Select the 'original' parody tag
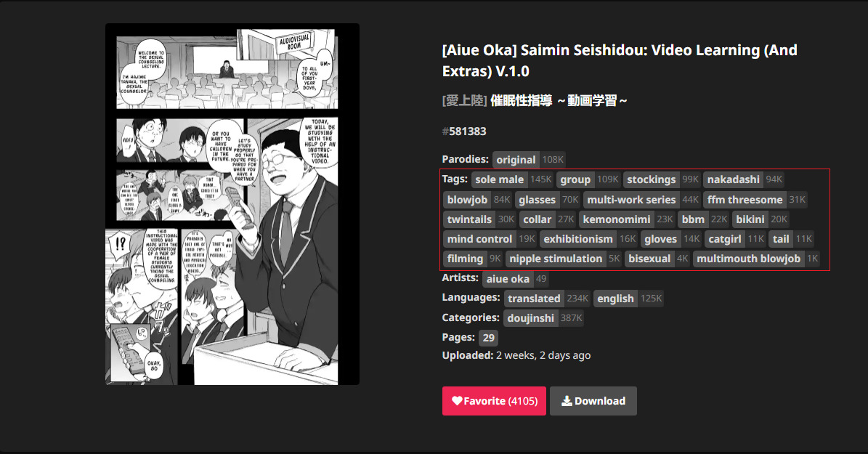The height and width of the screenshot is (454, 868). click(x=529, y=160)
